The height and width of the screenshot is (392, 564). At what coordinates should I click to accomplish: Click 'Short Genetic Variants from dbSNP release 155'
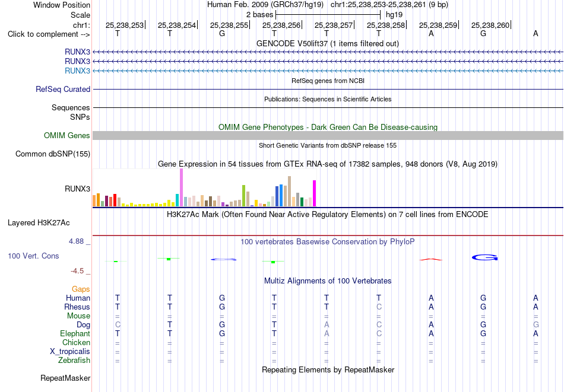coord(328,145)
